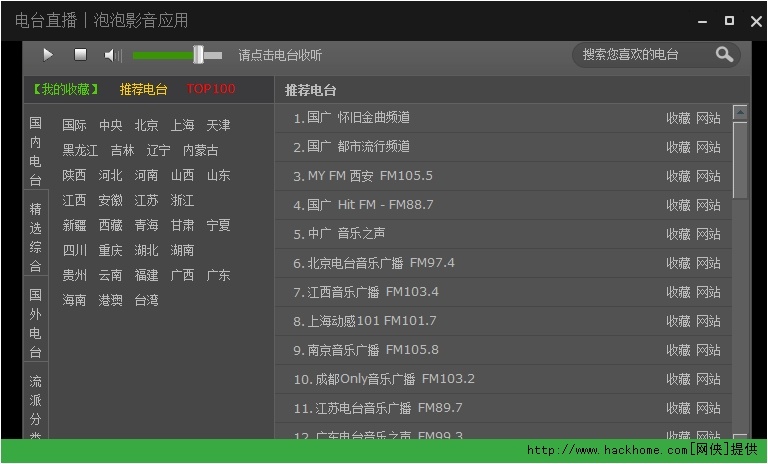Click 收藏 for 成都Only音乐广播
Screen dimensions: 768x464
[x=678, y=379]
